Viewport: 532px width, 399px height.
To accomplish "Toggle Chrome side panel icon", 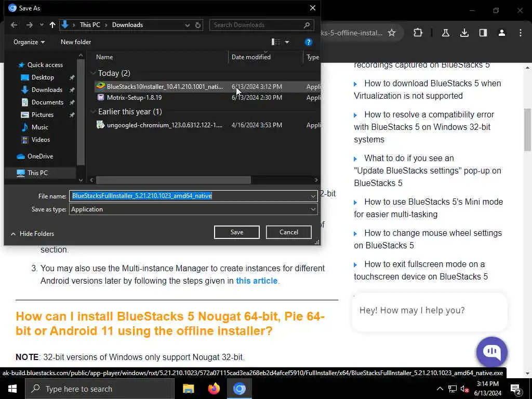I will click(x=483, y=33).
